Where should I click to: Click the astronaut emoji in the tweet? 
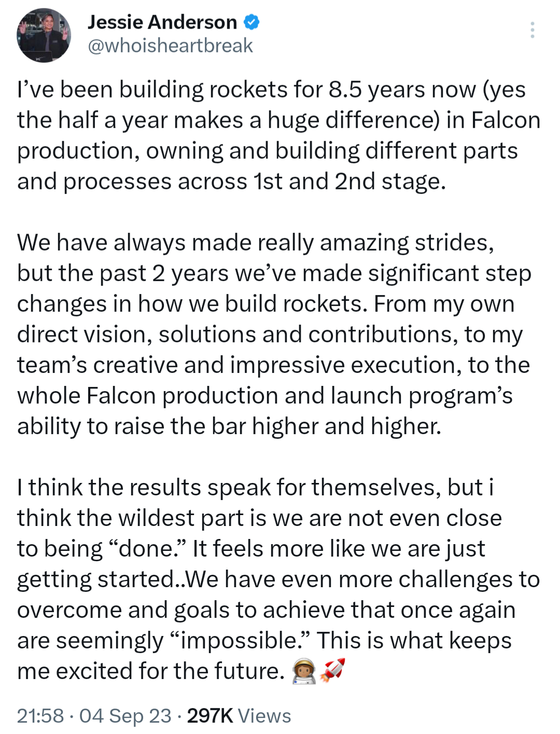pyautogui.click(x=304, y=671)
